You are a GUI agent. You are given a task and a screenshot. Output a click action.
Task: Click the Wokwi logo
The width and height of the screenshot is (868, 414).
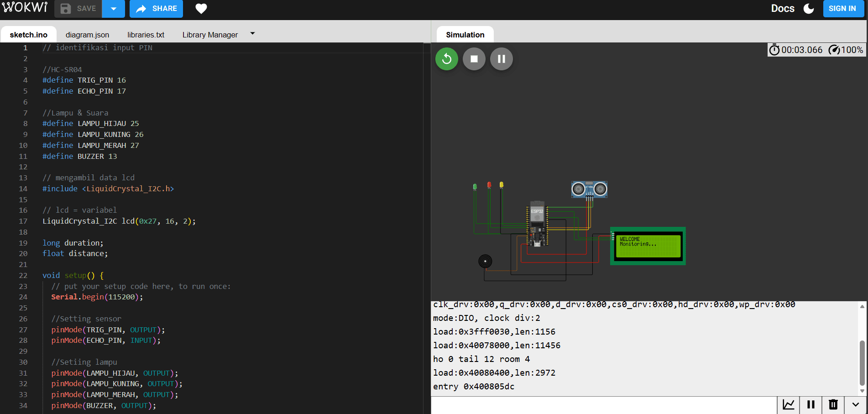point(25,8)
